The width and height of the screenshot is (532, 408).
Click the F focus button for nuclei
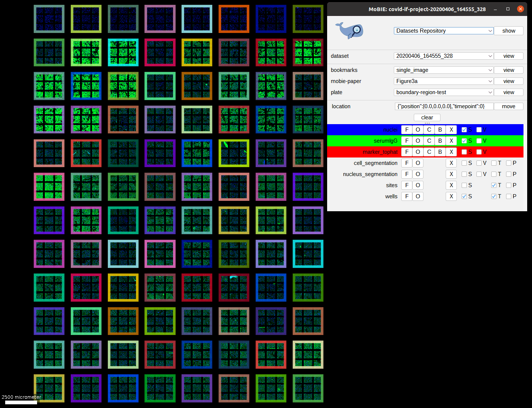pyautogui.click(x=406, y=129)
